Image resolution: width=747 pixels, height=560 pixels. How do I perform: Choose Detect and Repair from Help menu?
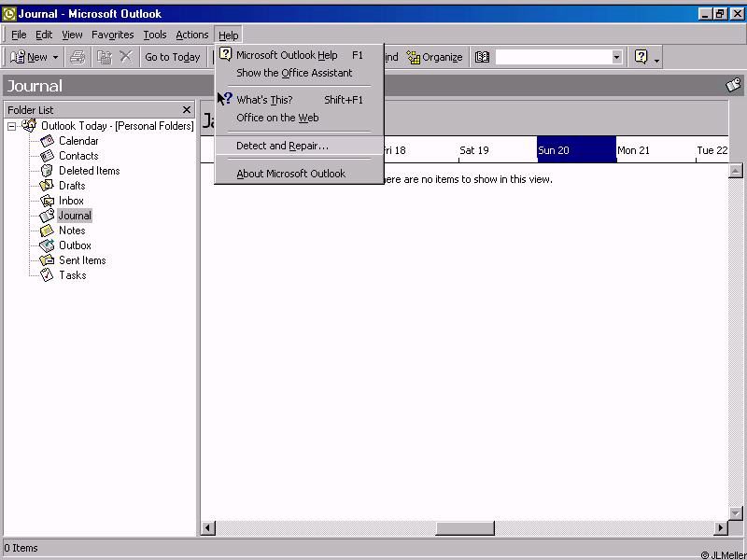pos(282,146)
